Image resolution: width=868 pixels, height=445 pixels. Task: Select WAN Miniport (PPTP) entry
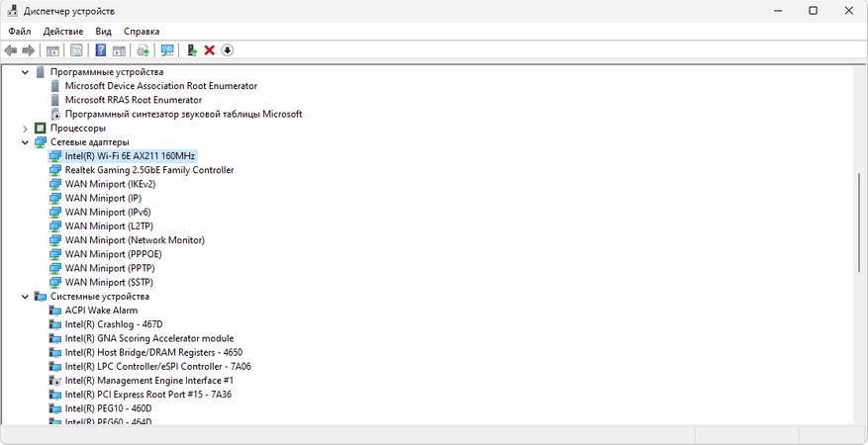pyautogui.click(x=110, y=268)
